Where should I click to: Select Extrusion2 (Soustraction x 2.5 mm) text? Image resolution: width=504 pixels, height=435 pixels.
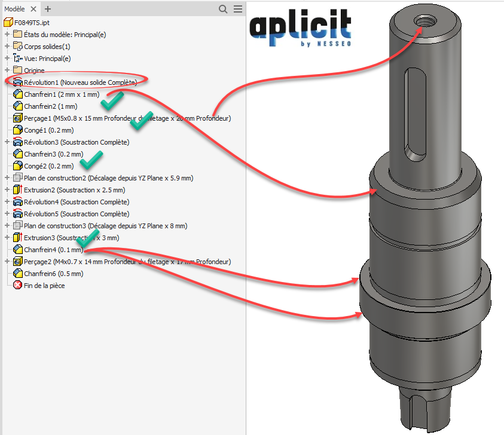tap(75, 190)
